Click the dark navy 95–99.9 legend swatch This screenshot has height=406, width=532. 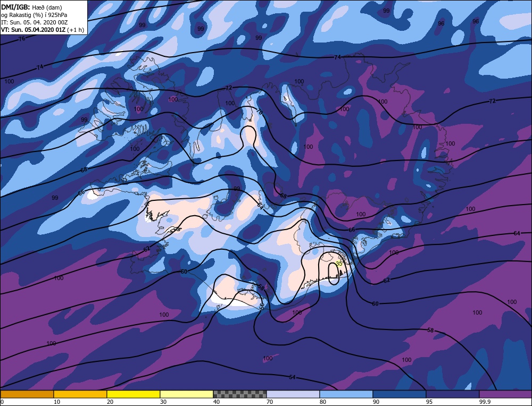(x=453, y=394)
